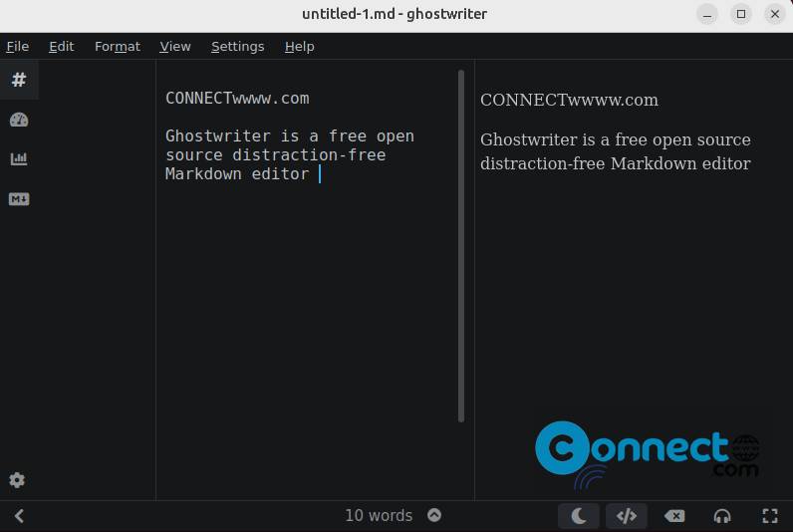Click 'distraction-free Markdown editor' in preview pane
The image size is (793, 532).
(615, 163)
